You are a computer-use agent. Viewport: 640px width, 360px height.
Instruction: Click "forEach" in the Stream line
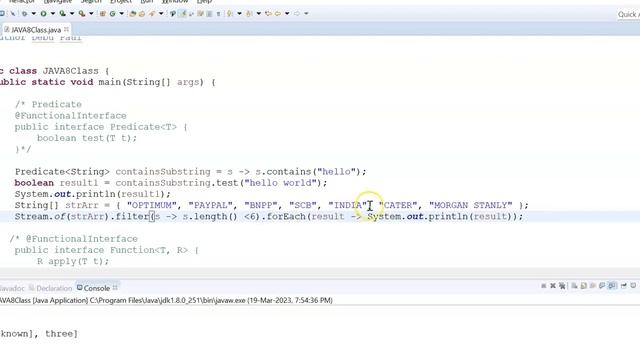286,216
